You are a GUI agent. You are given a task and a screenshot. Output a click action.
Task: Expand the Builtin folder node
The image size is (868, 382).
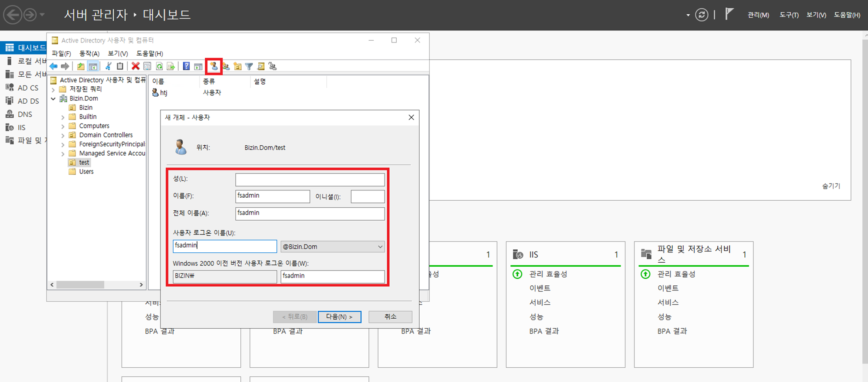tap(63, 117)
